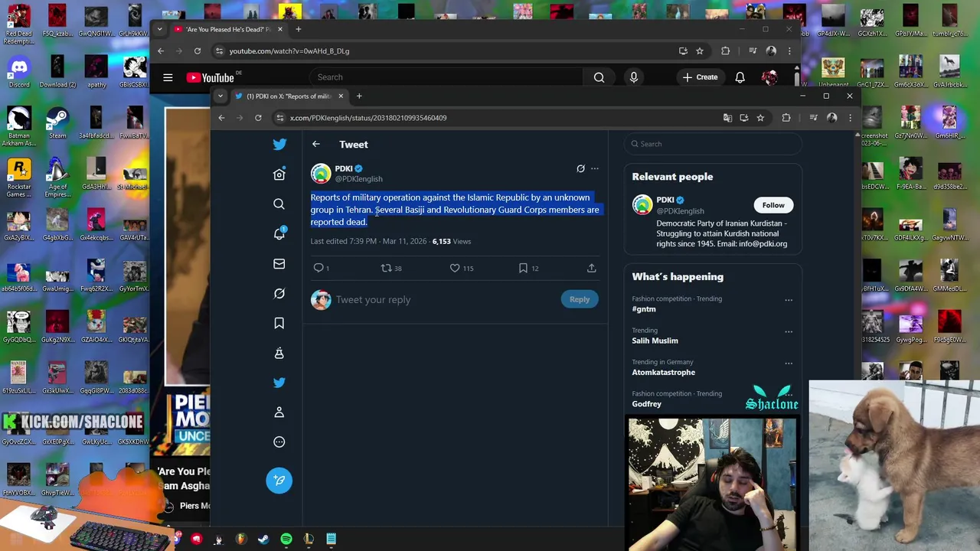980x551 pixels.
Task: Click the Reply button
Action: tap(580, 299)
